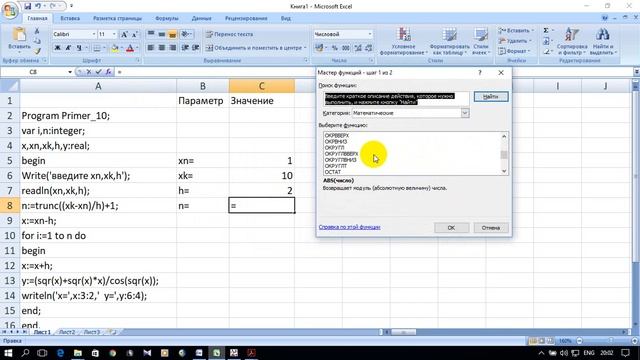Click the Undo arrow in Quick Access toolbar

click(x=38, y=6)
